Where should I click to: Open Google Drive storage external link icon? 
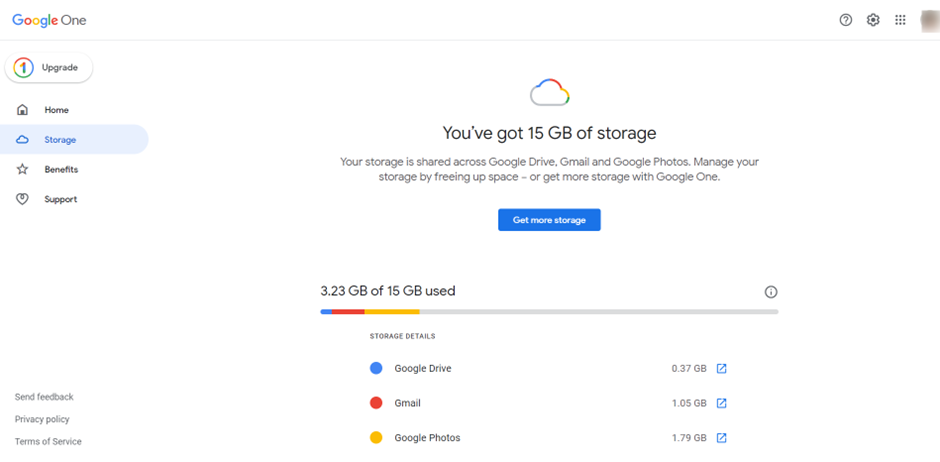pyautogui.click(x=721, y=369)
